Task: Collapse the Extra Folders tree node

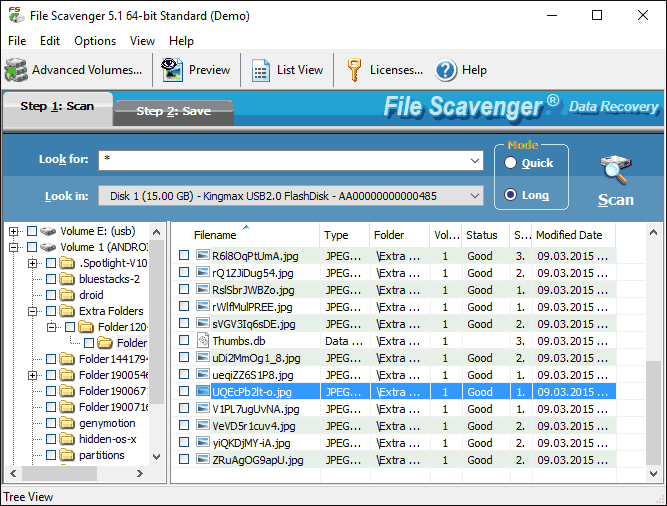Action: 33,311
